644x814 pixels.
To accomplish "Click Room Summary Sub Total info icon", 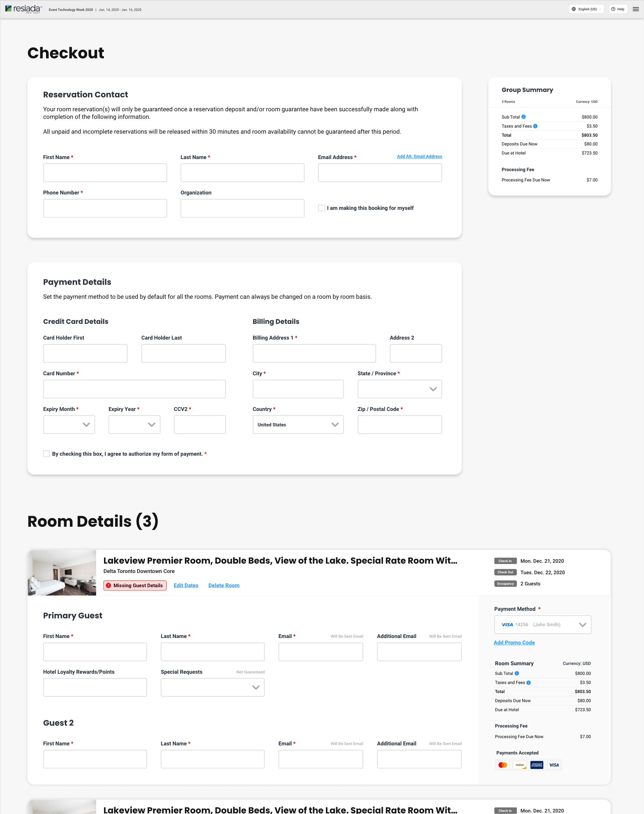I will tap(516, 673).
